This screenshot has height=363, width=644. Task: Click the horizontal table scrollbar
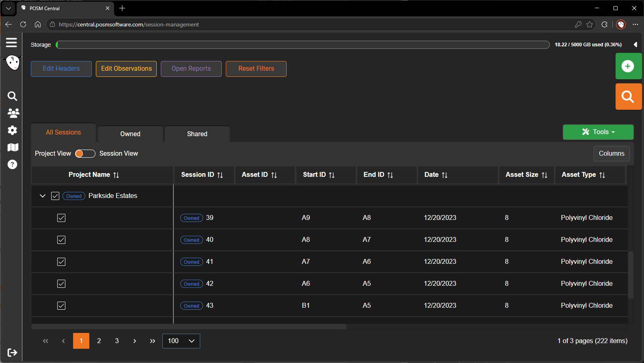(x=189, y=326)
